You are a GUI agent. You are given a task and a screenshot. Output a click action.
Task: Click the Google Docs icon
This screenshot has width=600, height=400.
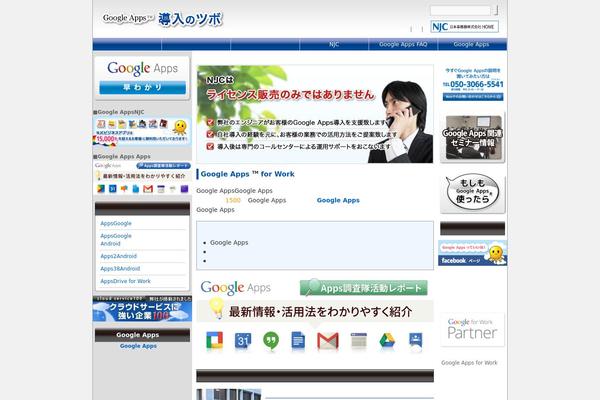pos(298,341)
